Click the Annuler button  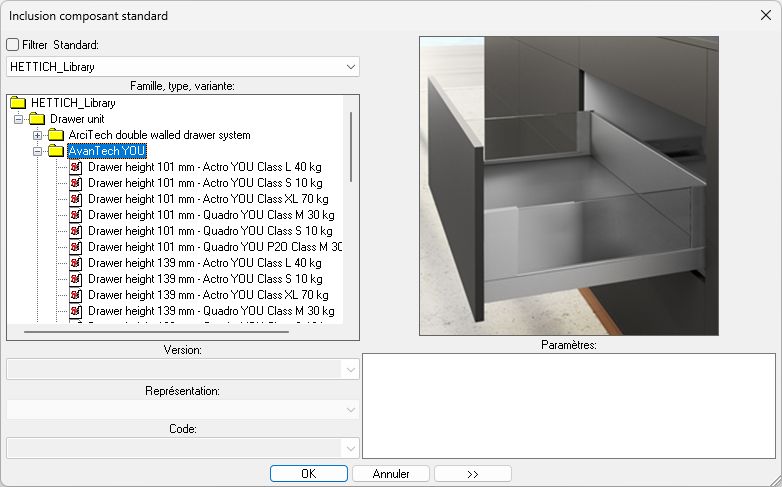click(x=391, y=473)
